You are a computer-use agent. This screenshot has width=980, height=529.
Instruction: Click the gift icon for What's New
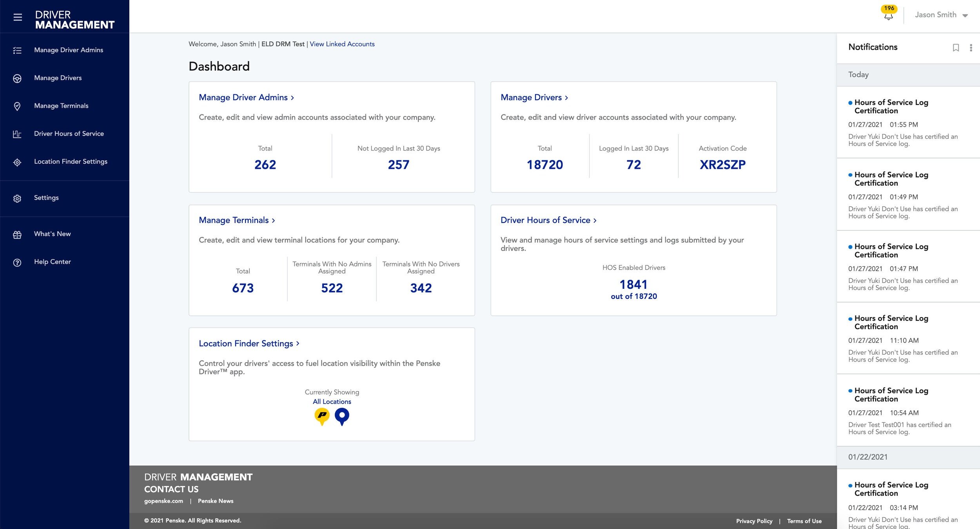17,235
